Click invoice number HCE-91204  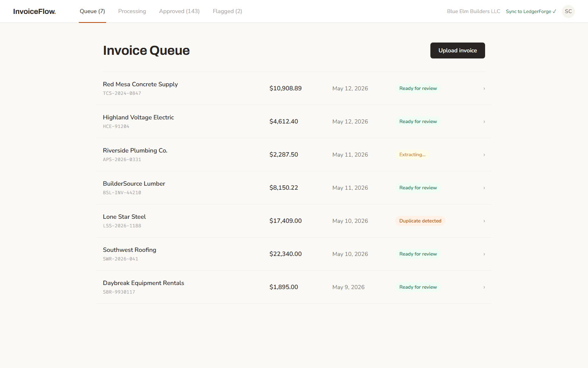tap(116, 126)
